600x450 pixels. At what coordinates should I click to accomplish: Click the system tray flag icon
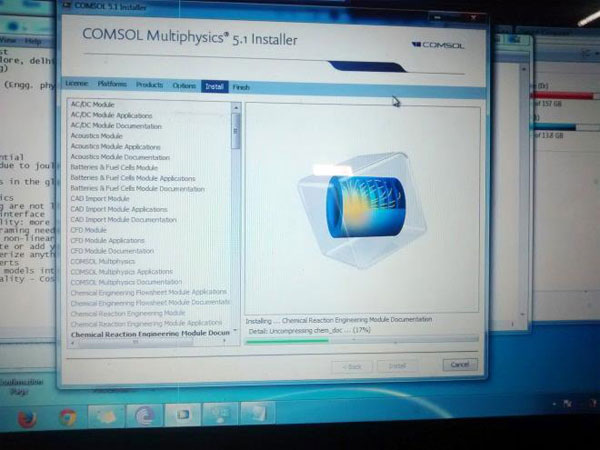pos(567,404)
